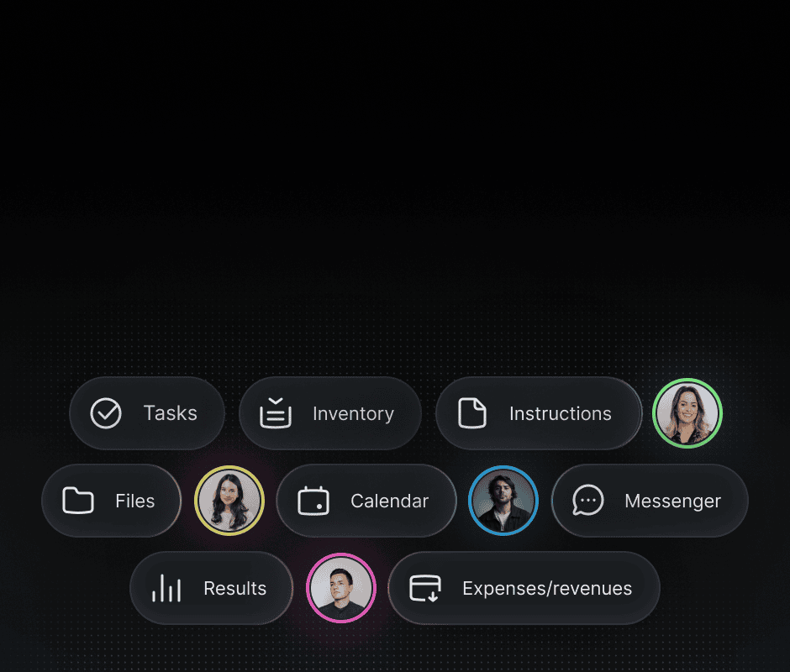Open the Results pill label
This screenshot has width=790, height=672.
pos(234,588)
